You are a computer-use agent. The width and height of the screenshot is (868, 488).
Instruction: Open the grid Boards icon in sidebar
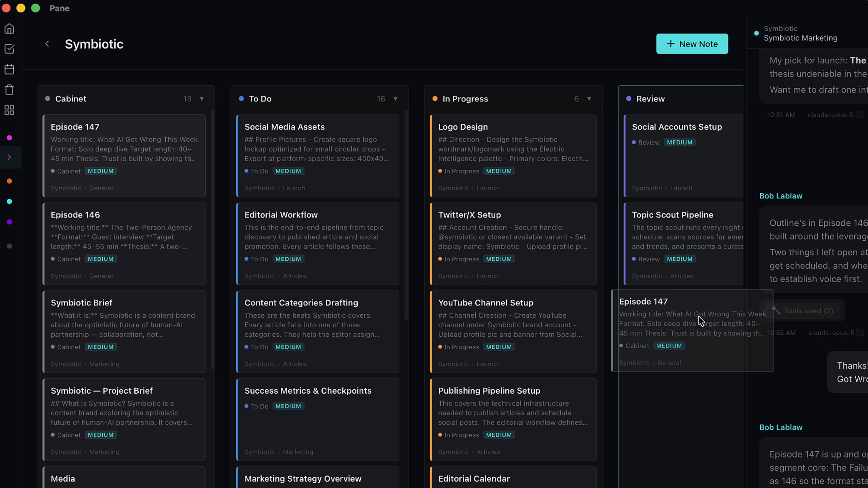[x=9, y=110]
